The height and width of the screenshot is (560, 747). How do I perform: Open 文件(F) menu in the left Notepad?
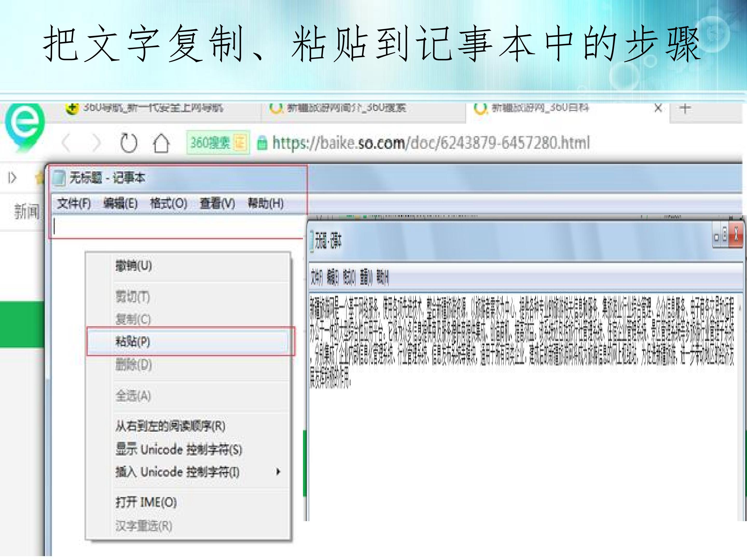point(74,204)
